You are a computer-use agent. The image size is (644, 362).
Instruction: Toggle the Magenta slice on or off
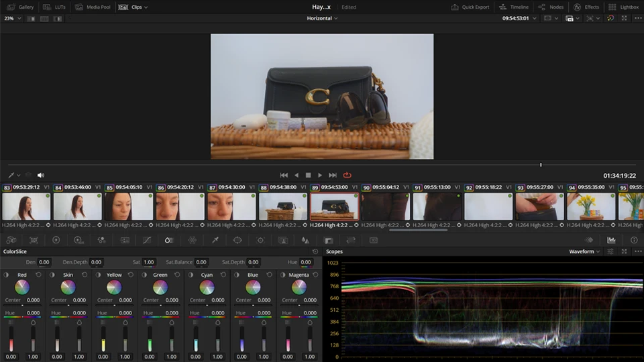coord(283,275)
